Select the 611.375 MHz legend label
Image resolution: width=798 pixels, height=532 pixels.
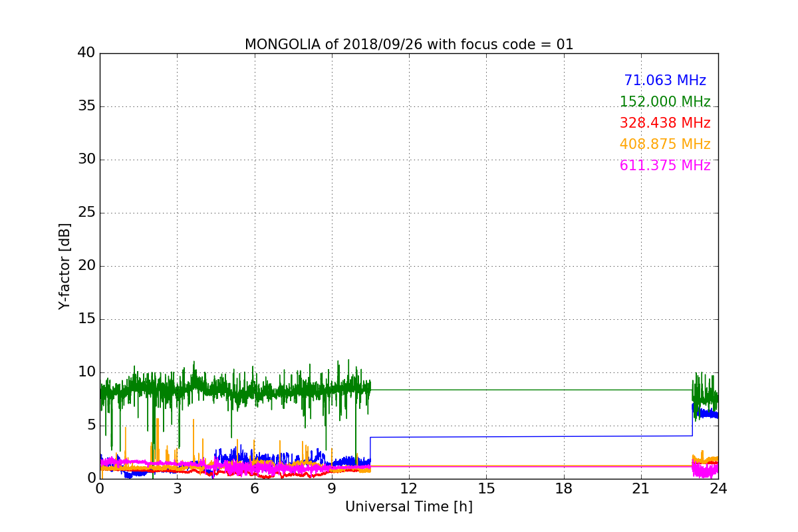click(665, 166)
